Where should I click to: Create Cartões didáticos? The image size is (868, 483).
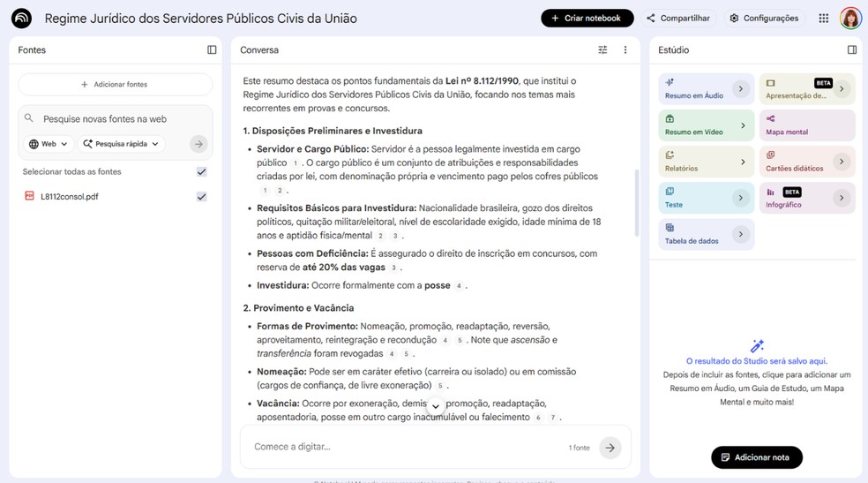[807, 162]
